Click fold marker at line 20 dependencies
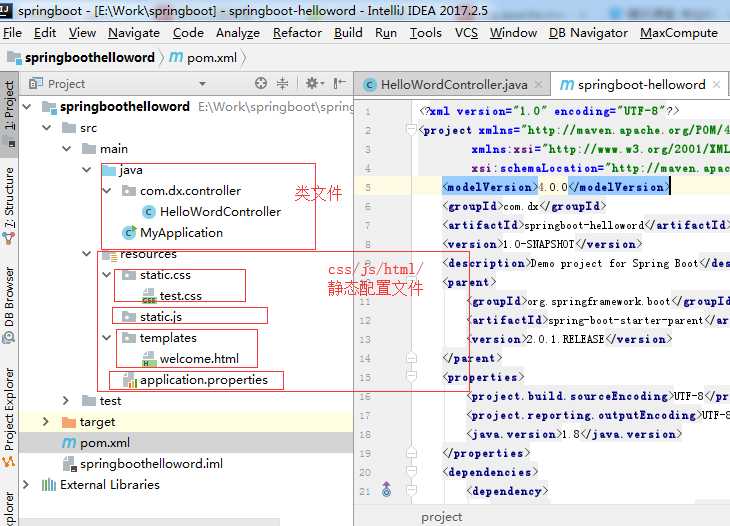Image resolution: width=730 pixels, height=526 pixels. (411, 472)
